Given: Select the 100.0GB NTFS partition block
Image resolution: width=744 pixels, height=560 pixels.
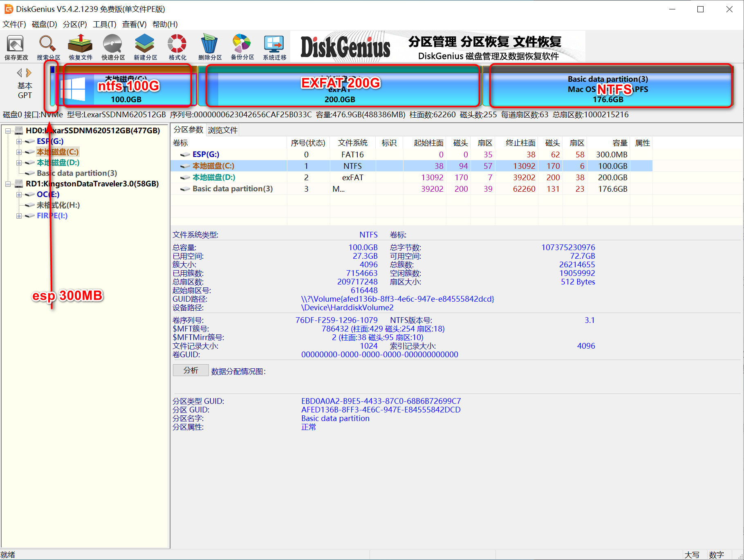Looking at the screenshot, I should [126, 86].
